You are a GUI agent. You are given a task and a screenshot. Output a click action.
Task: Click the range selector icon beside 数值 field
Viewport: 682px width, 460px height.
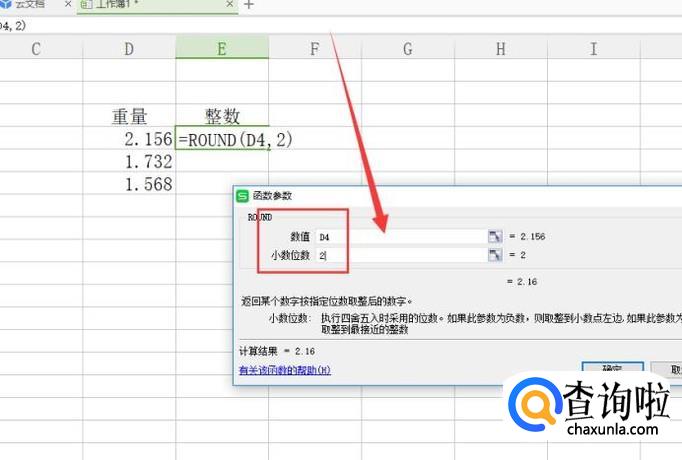click(495, 237)
